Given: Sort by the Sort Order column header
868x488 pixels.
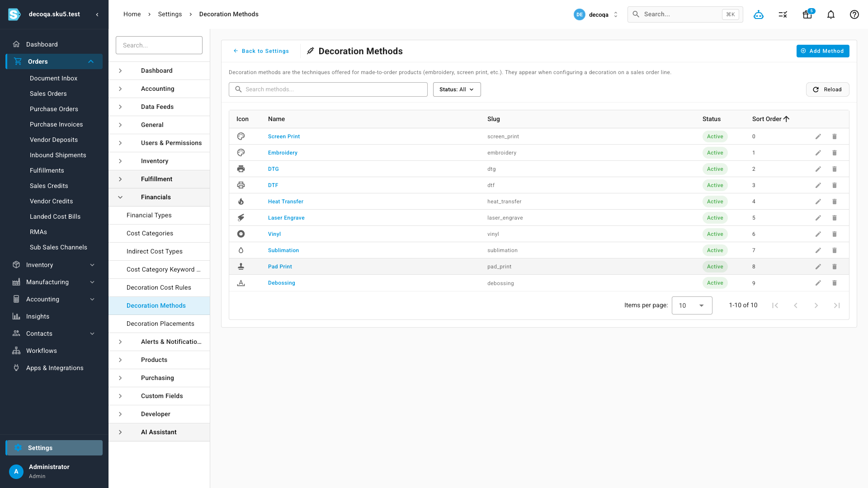Looking at the screenshot, I should (x=770, y=119).
